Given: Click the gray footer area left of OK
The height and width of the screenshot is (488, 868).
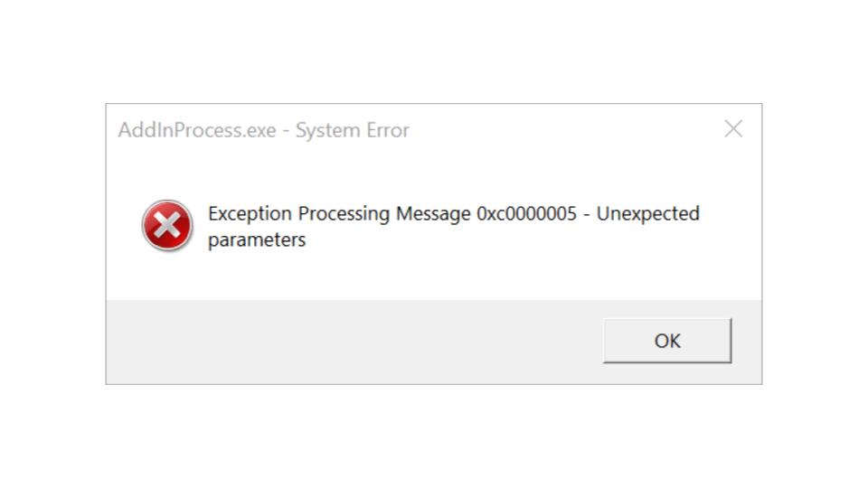Looking at the screenshot, I should (354, 342).
